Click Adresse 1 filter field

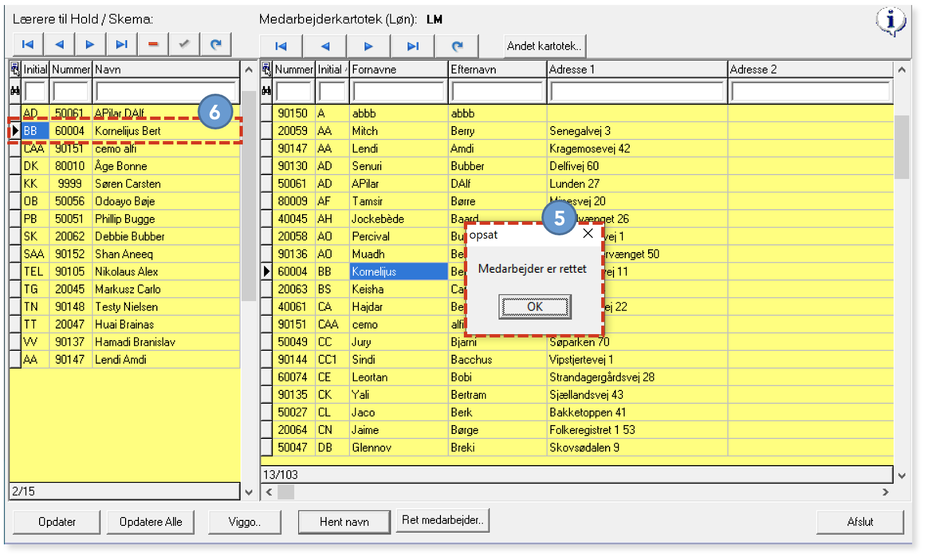pyautogui.click(x=637, y=91)
